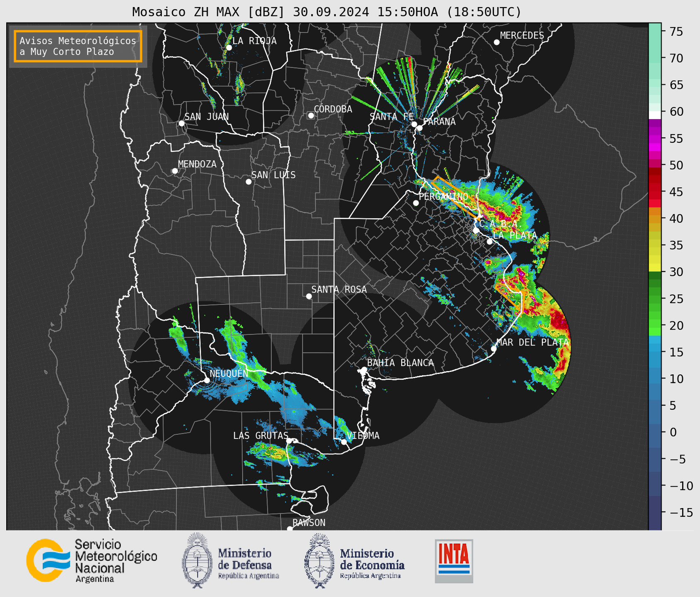The height and width of the screenshot is (597, 700).
Task: Click the 60 dBZ scale label
Action: [676, 112]
